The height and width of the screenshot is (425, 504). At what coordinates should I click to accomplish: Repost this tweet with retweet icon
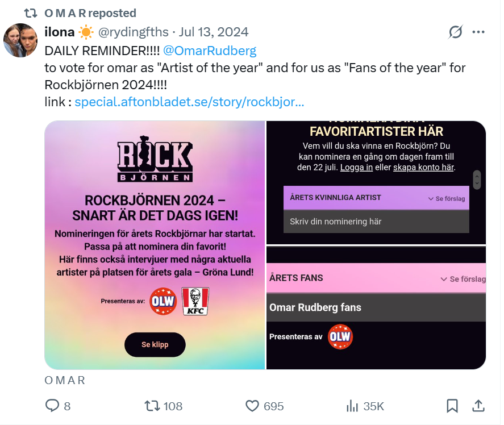pos(153,406)
